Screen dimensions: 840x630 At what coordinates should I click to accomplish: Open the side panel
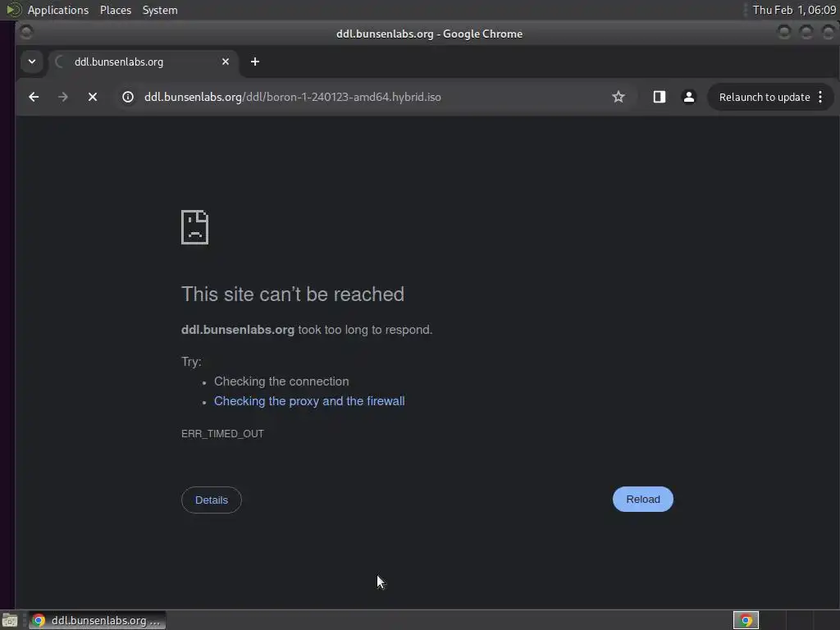(x=660, y=97)
